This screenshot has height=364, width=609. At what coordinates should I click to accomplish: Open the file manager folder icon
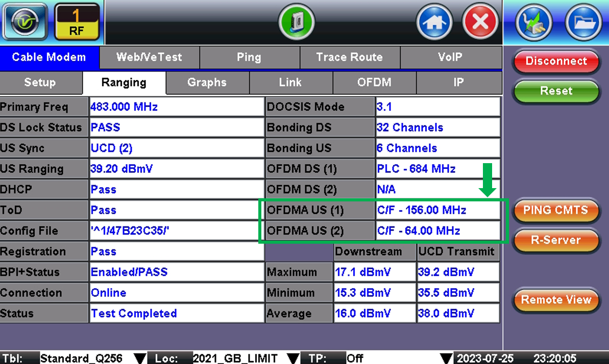click(x=583, y=21)
